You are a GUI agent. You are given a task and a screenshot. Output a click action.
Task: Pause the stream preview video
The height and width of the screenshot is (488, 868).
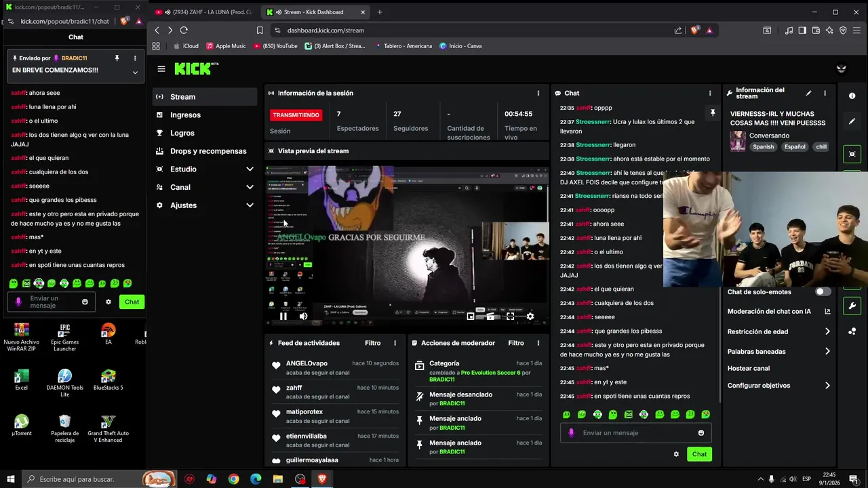pyautogui.click(x=283, y=316)
